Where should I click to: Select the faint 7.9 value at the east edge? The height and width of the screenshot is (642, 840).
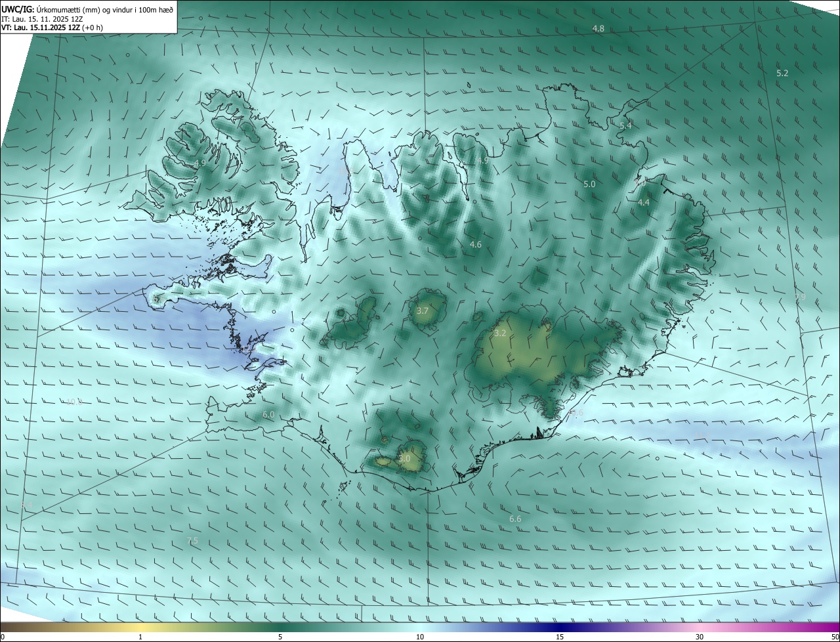coord(800,297)
